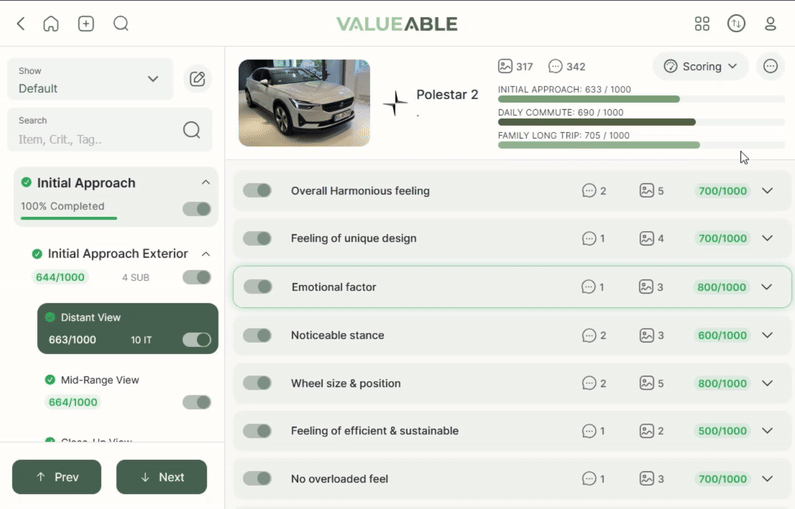Click the Initial Approach 633/1000 progress bar
795x509 pixels.
coord(641,99)
